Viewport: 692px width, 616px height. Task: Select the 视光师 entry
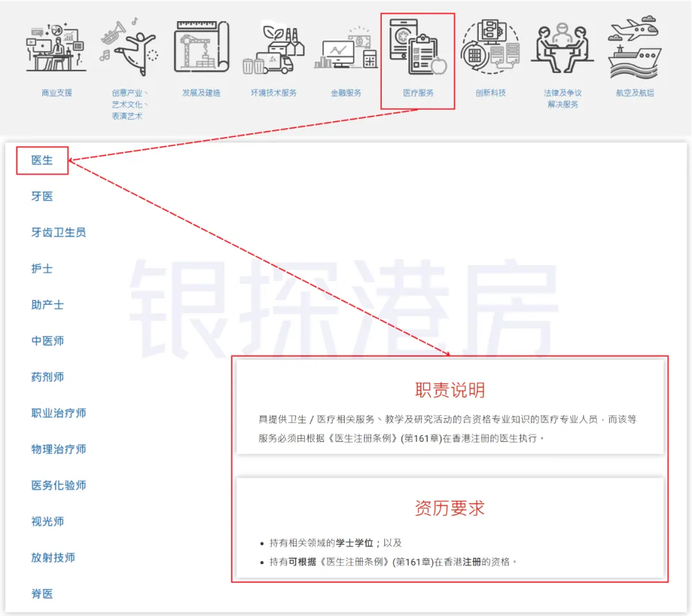coord(47,522)
